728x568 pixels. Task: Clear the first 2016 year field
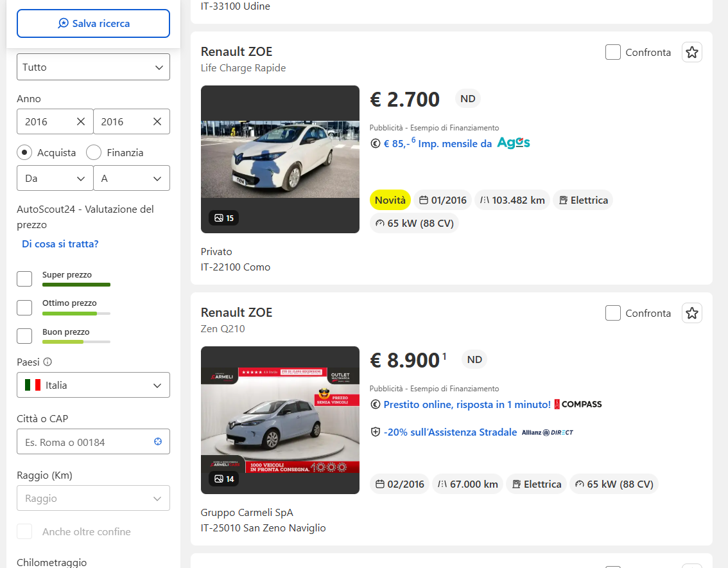pyautogui.click(x=81, y=122)
